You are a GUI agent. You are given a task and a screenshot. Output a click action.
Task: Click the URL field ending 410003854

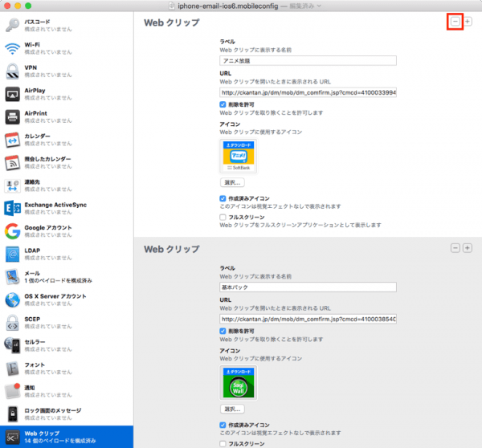[308, 319]
